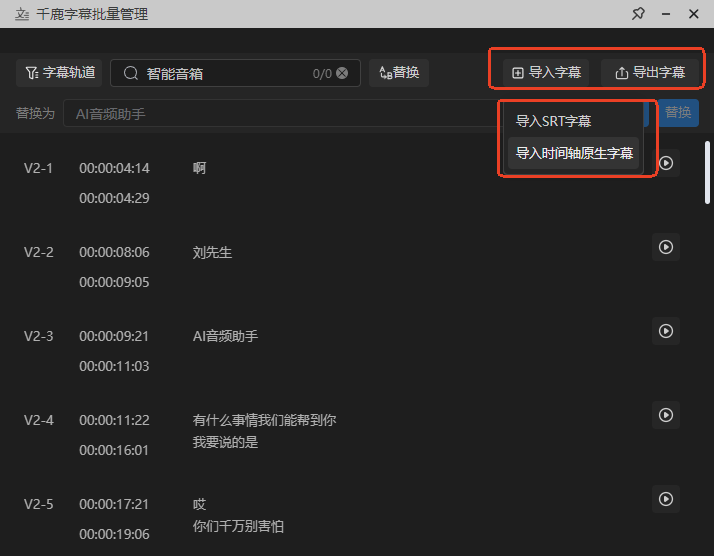Close the 千鹿字幕批量管理 window
This screenshot has height=556, width=714.
tap(694, 14)
